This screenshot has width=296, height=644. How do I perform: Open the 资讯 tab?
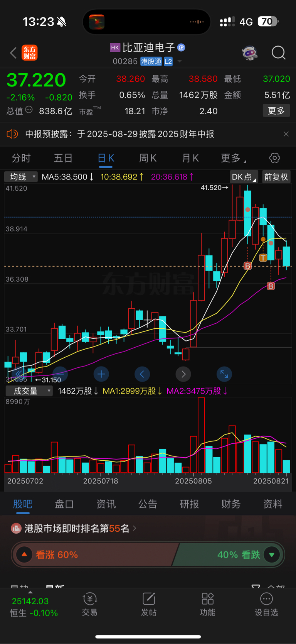106,504
